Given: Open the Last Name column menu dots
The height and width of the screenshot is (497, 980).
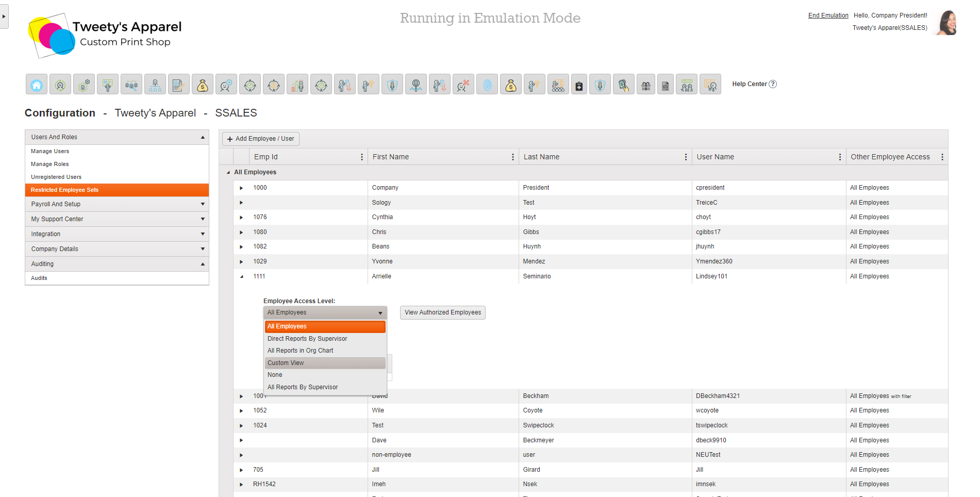Looking at the screenshot, I should 686,157.
